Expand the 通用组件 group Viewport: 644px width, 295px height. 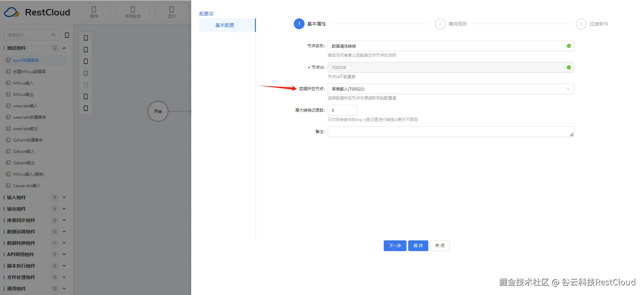point(64,289)
